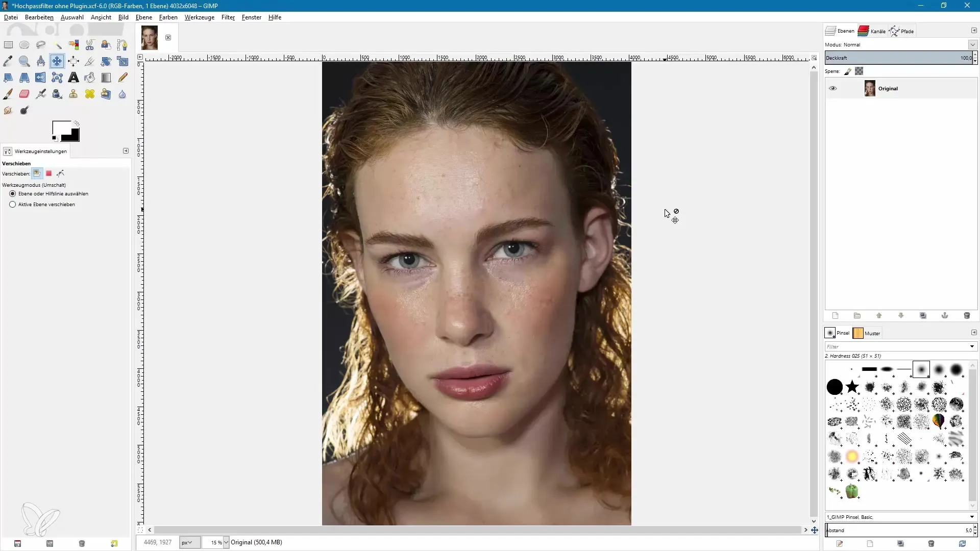Select the Rectangle Select tool
This screenshot has height=551, width=980.
click(8, 45)
